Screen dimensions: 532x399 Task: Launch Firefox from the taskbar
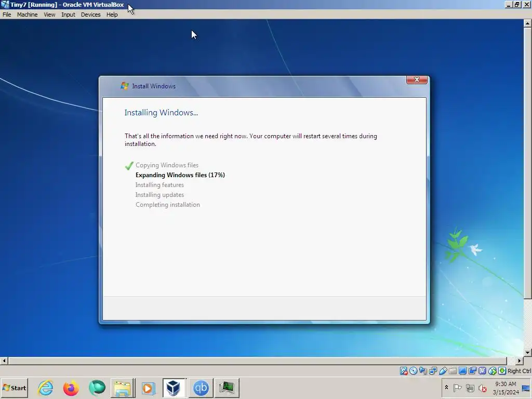point(71,388)
